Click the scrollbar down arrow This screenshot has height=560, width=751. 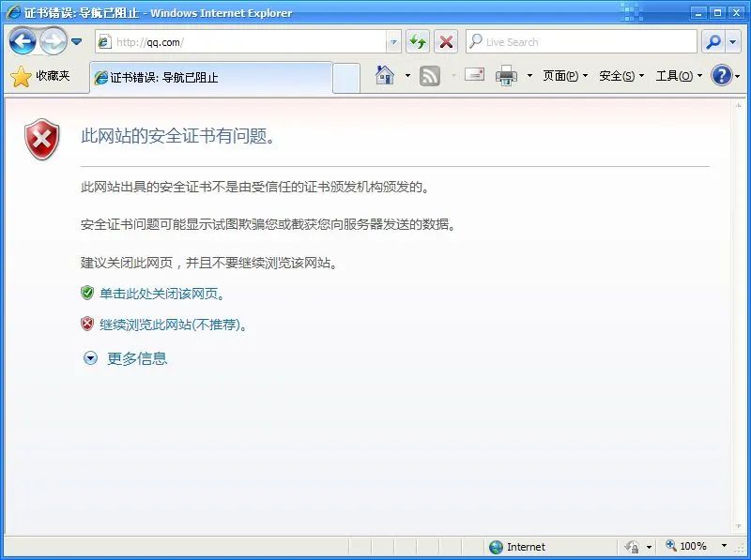(739, 527)
